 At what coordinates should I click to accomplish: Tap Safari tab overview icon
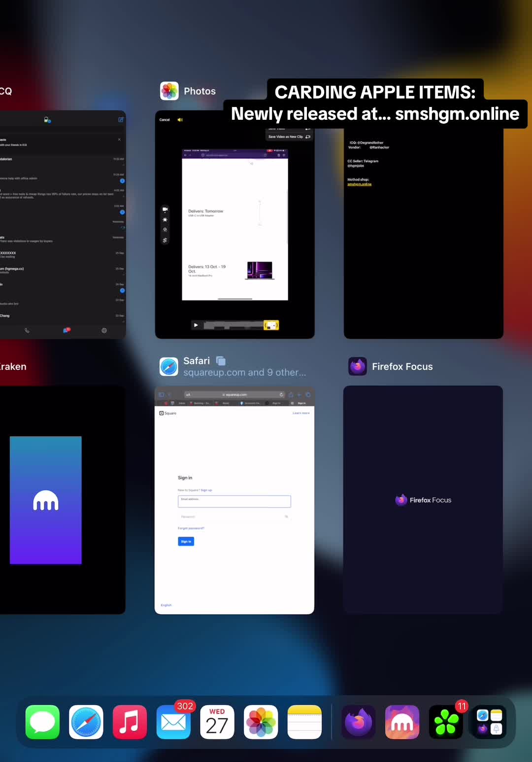308,395
